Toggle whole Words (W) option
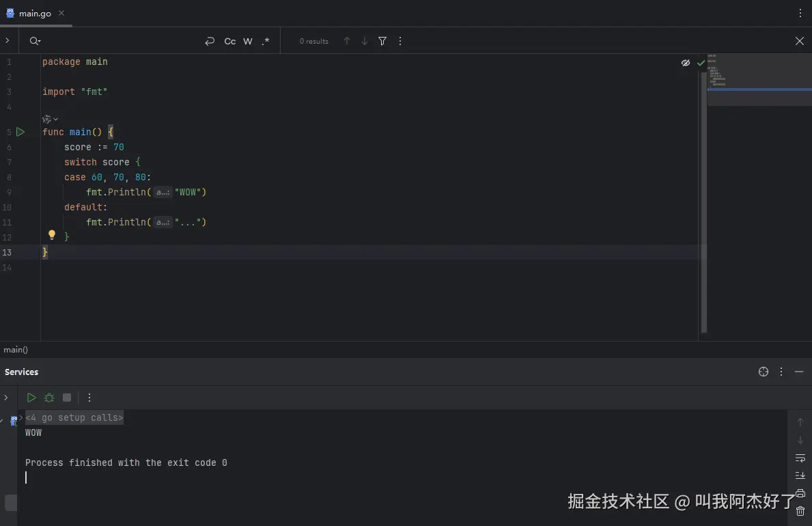The width and height of the screenshot is (812, 526). pyautogui.click(x=248, y=41)
